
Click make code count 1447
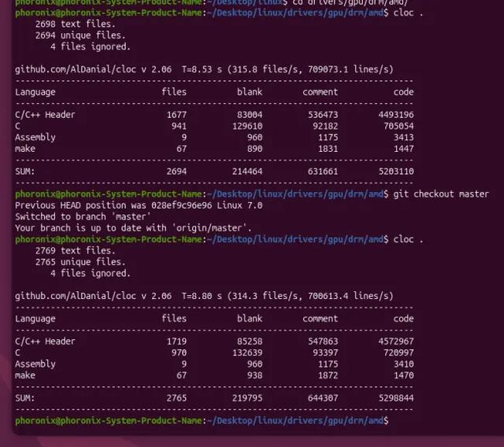click(404, 149)
